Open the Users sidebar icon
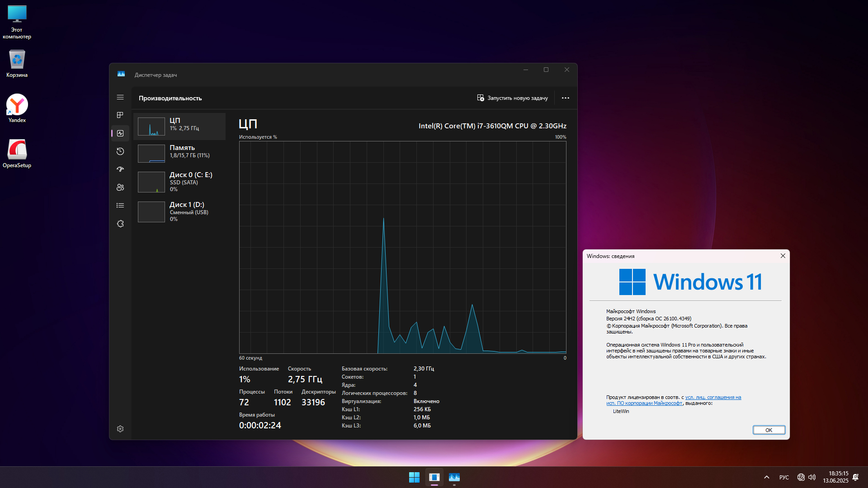This screenshot has width=868, height=488. [120, 188]
